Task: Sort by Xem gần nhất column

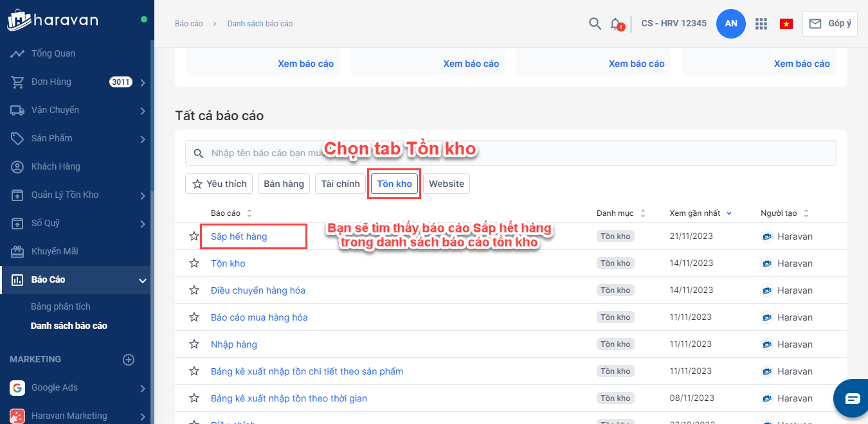Action: [700, 213]
